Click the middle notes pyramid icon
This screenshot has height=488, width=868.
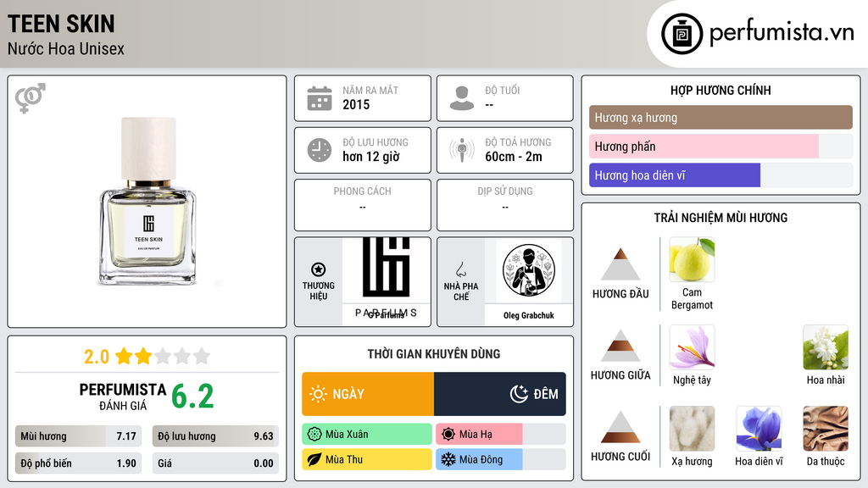[620, 346]
